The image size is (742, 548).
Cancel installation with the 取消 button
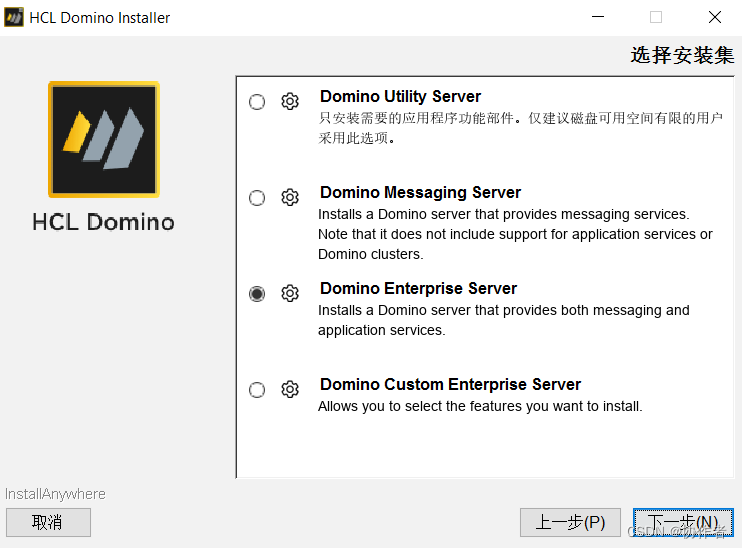(x=48, y=522)
